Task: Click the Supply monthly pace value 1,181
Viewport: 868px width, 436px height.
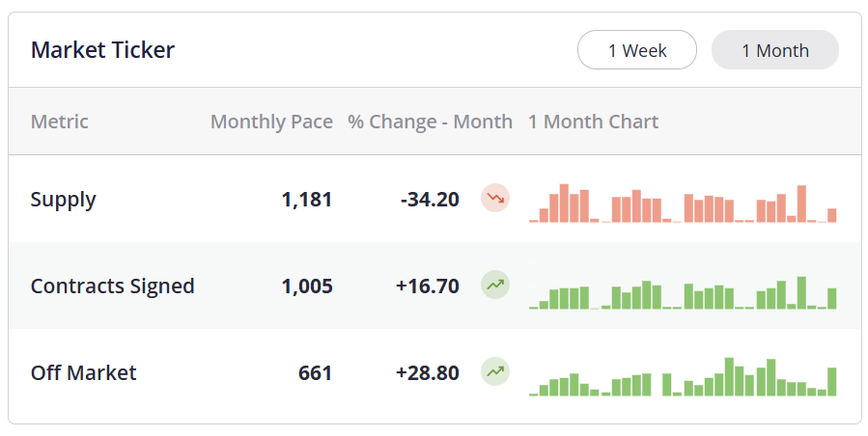Action: coord(306,200)
